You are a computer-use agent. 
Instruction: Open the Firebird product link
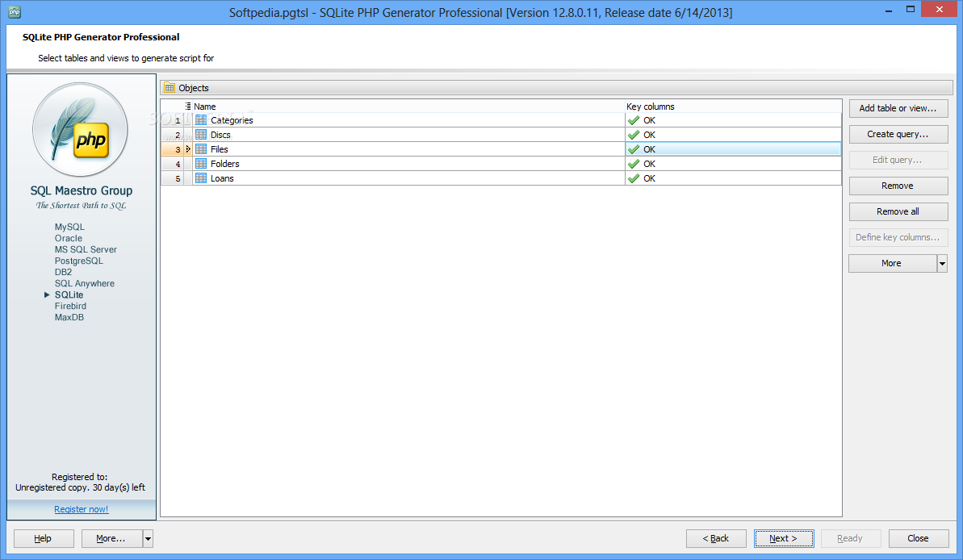pos(70,306)
